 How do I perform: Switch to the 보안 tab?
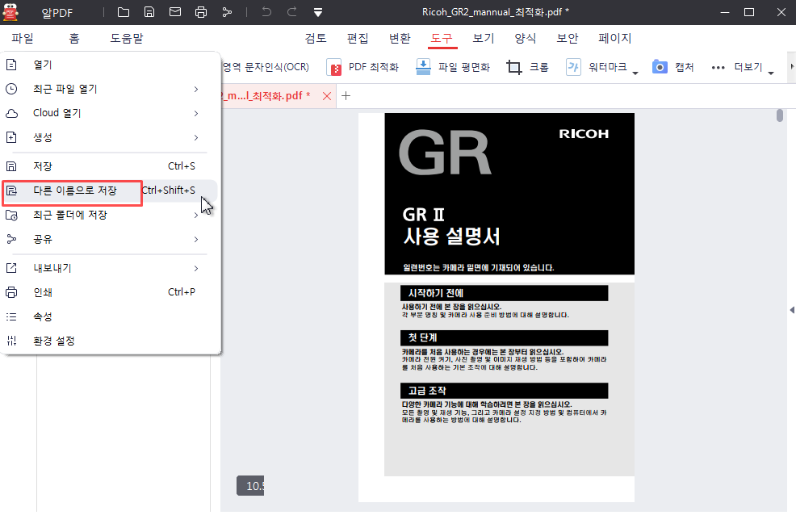(568, 38)
